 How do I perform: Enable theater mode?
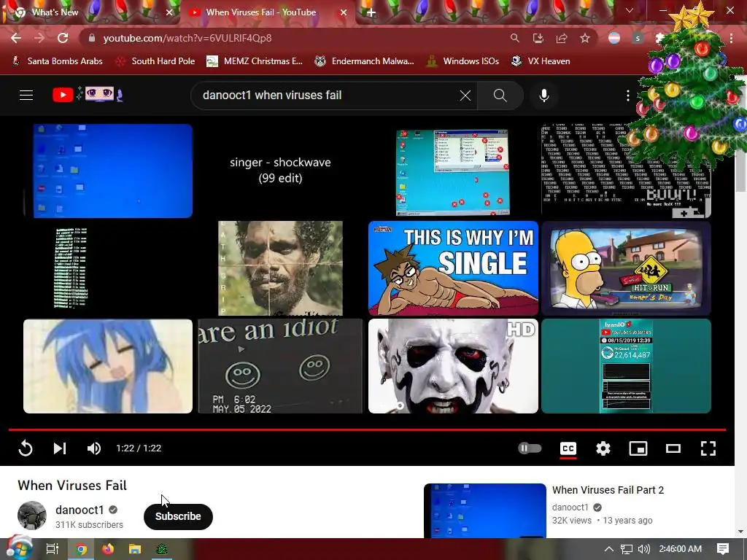pos(673,448)
